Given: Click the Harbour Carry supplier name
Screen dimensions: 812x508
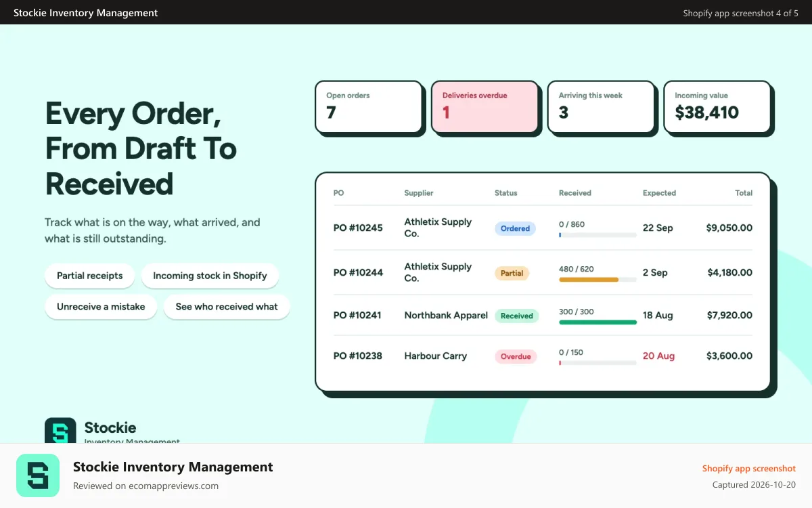Looking at the screenshot, I should 436,356.
